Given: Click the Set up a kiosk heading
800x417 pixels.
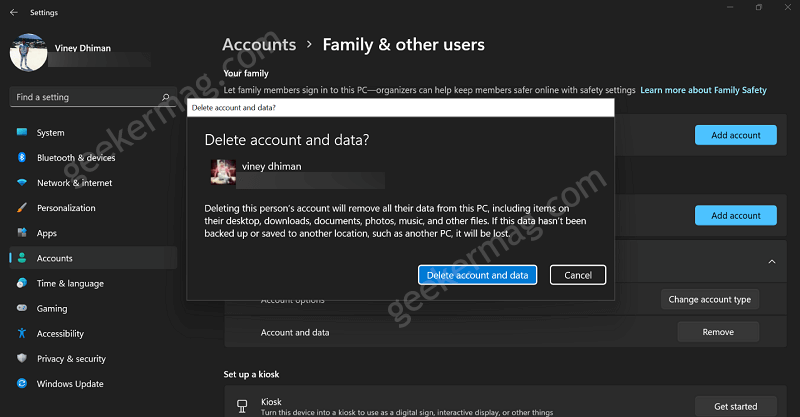Looking at the screenshot, I should tap(251, 374).
